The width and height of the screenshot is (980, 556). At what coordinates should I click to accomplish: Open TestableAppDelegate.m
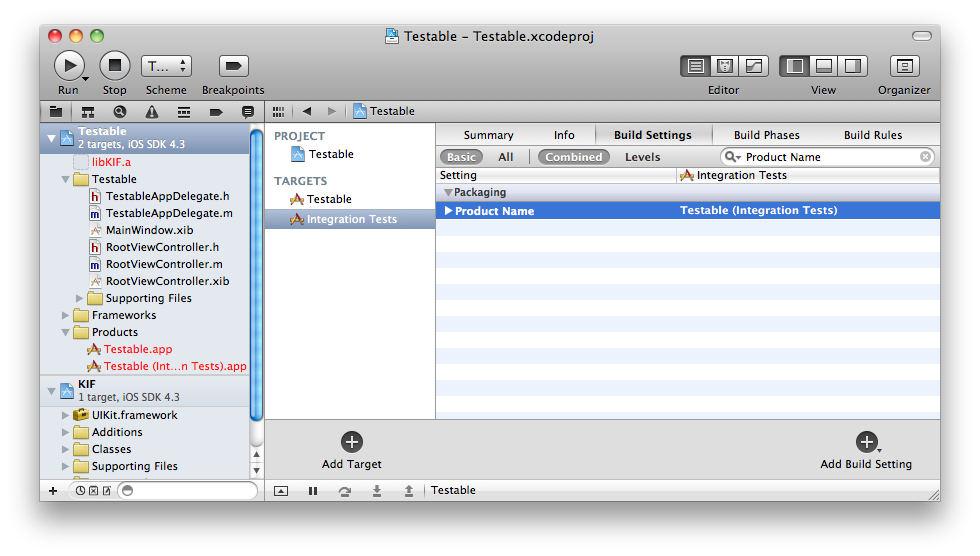click(x=169, y=213)
